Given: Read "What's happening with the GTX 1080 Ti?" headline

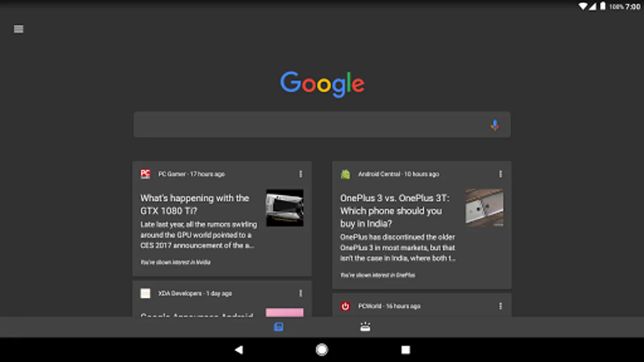Looking at the screenshot, I should pyautogui.click(x=195, y=204).
